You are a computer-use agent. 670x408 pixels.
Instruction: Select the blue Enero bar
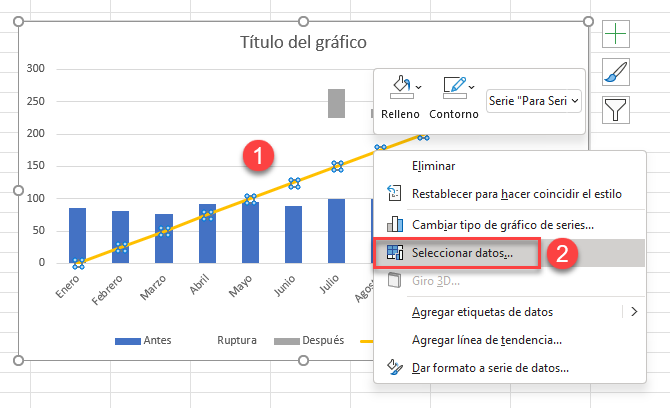[77, 235]
